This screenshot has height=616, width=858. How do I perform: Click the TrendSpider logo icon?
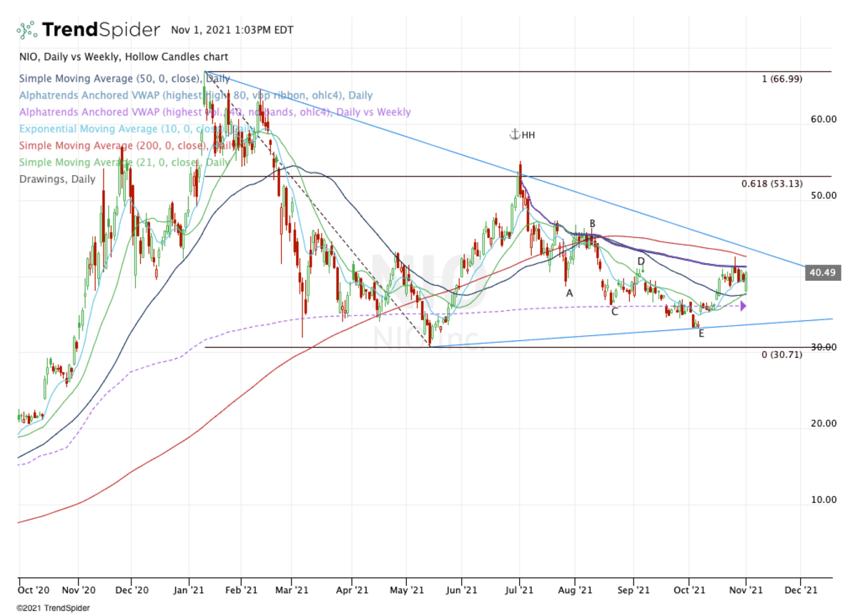(26, 30)
